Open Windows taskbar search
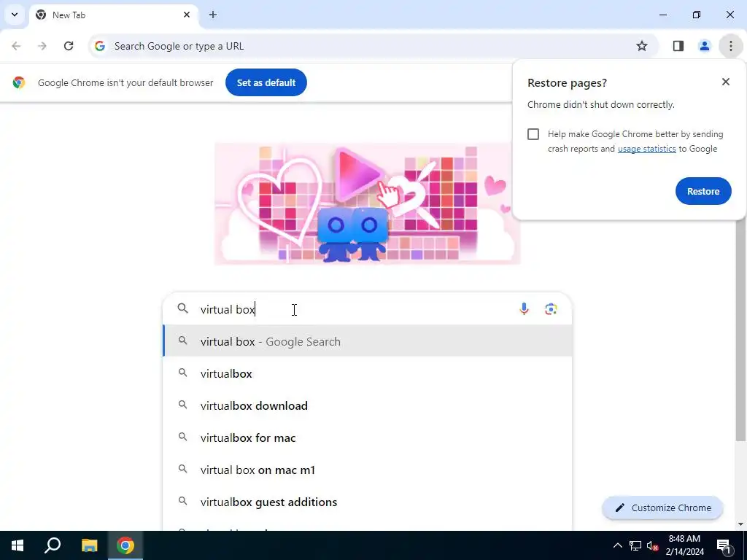The height and width of the screenshot is (560, 747). (x=53, y=545)
